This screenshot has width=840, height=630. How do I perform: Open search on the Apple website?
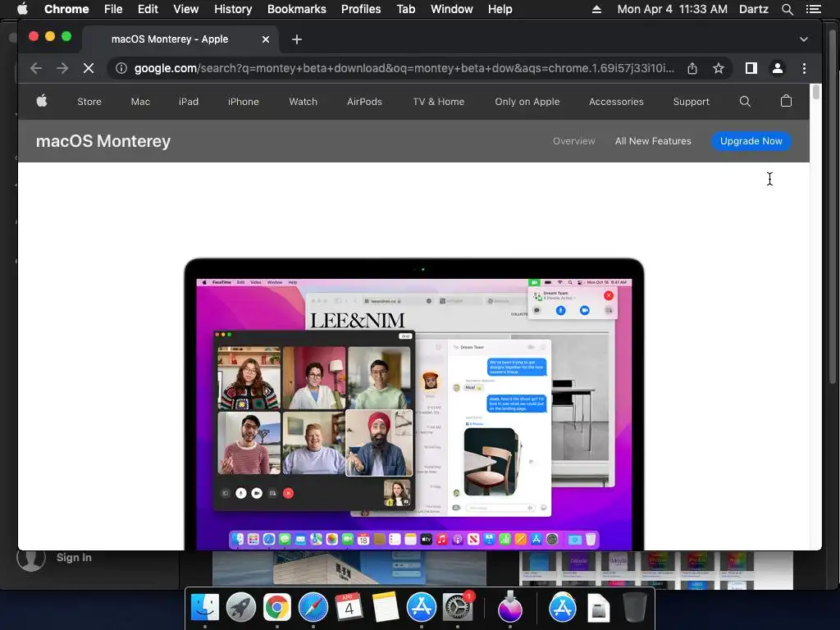[745, 101]
